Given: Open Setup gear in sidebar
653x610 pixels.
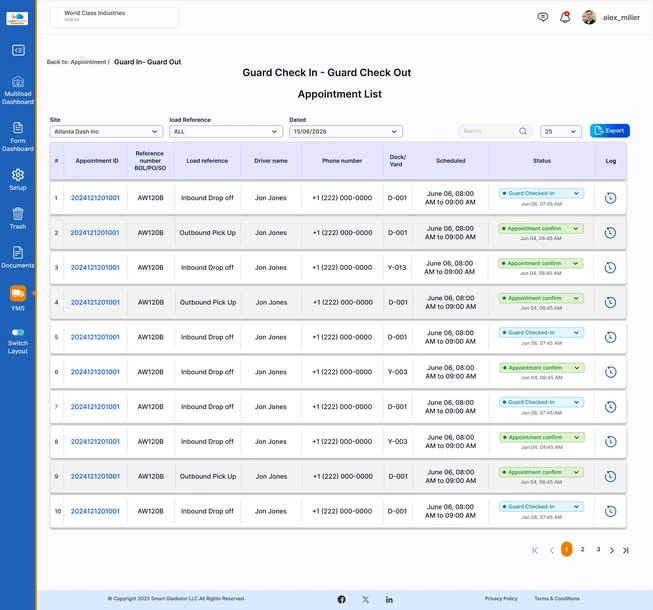Looking at the screenshot, I should click(17, 180).
